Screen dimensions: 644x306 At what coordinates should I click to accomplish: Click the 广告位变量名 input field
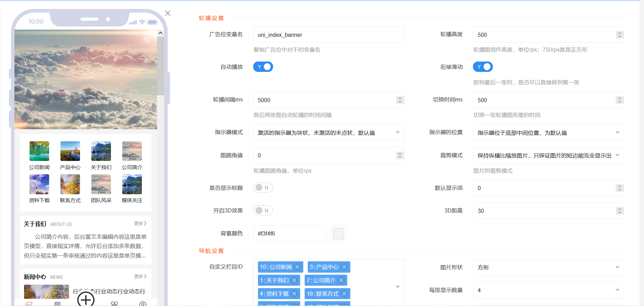[x=328, y=35]
